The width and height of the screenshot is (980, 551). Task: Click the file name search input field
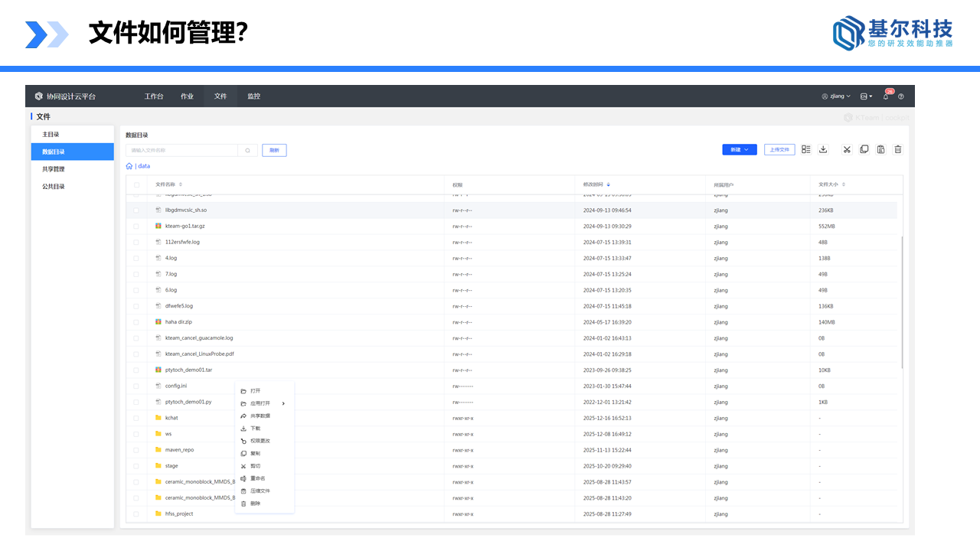click(x=181, y=151)
